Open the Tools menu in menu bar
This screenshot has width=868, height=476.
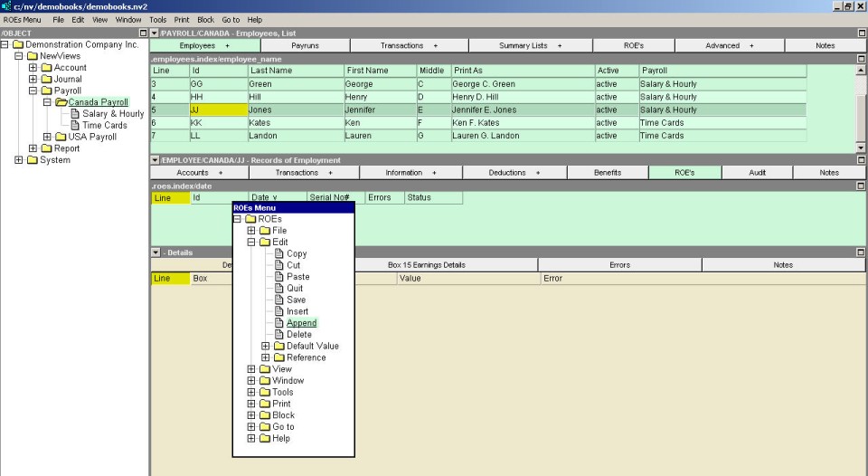157,19
